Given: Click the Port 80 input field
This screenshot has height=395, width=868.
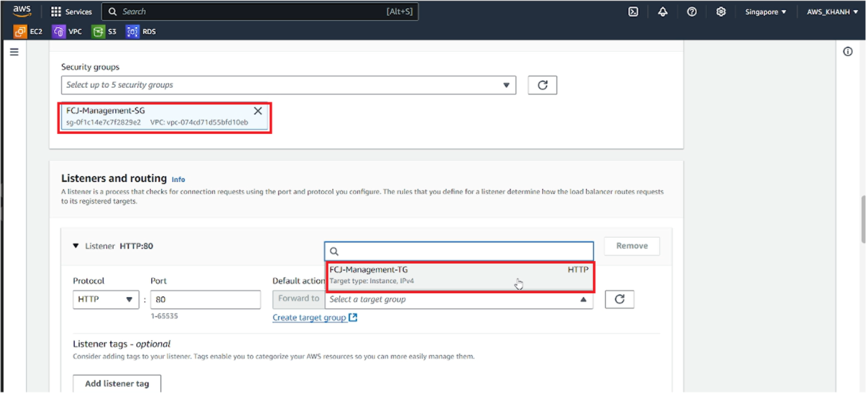Looking at the screenshot, I should [205, 299].
